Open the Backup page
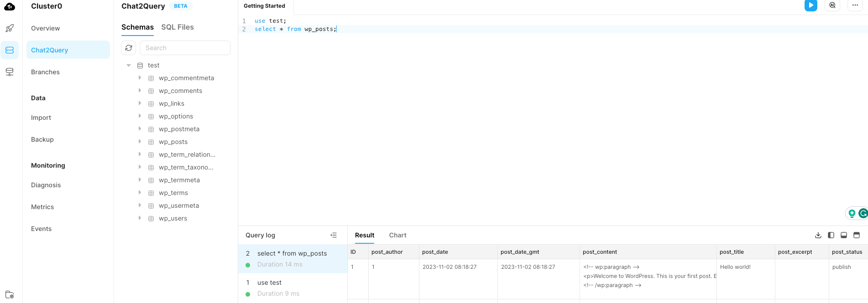Image resolution: width=868 pixels, height=303 pixels. (68, 139)
